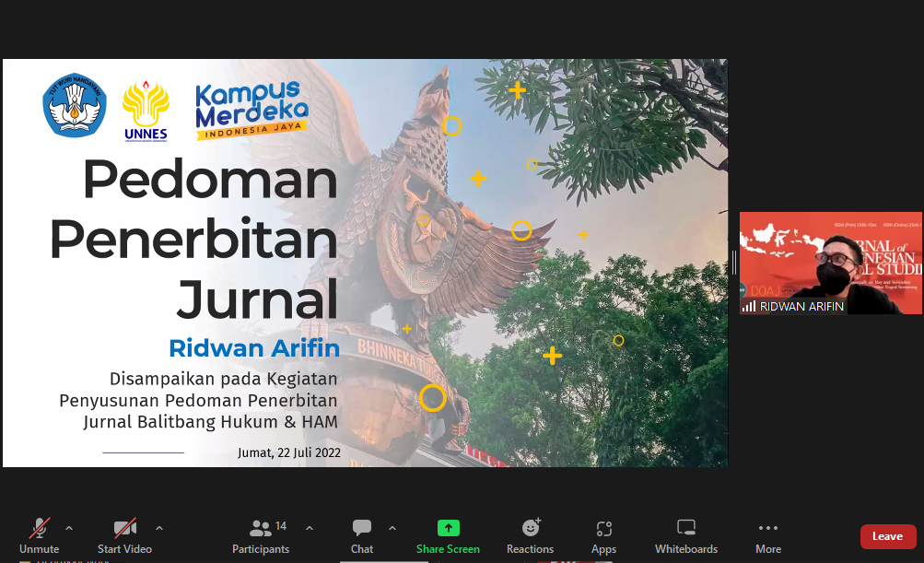
Task: Expand the arrow next to Chat
Action: pyautogui.click(x=392, y=528)
